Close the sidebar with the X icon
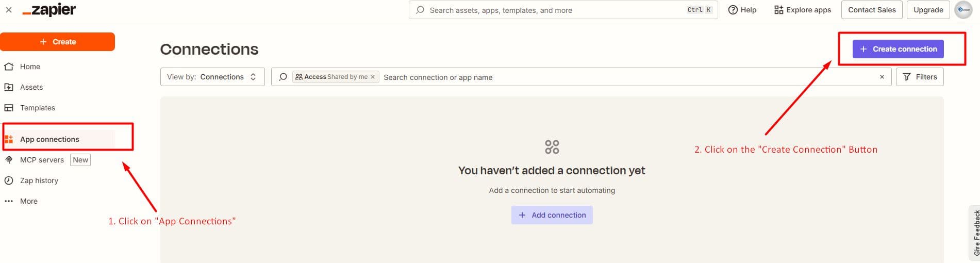 [9, 10]
